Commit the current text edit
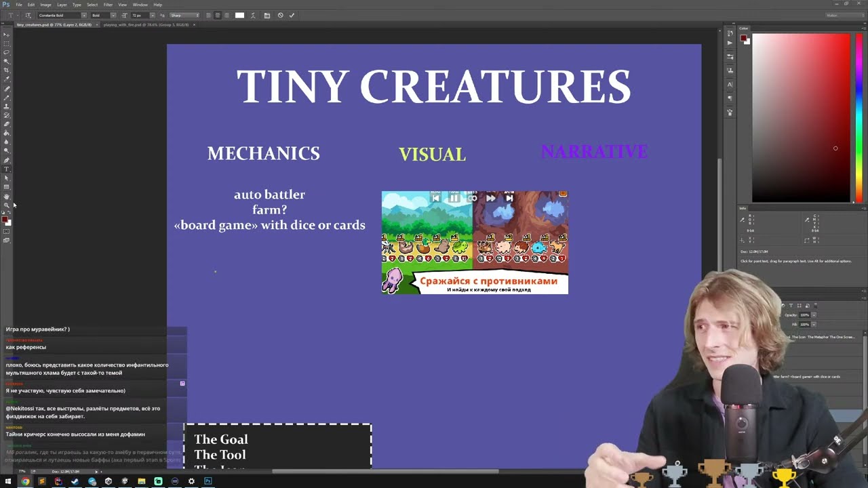Viewport: 868px width, 488px height. tap(292, 16)
